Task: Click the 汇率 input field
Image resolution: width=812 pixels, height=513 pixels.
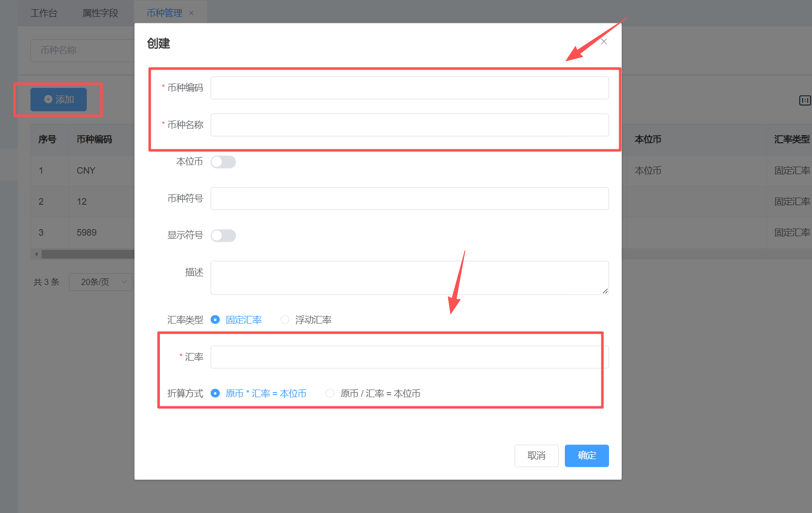Action: [x=409, y=357]
